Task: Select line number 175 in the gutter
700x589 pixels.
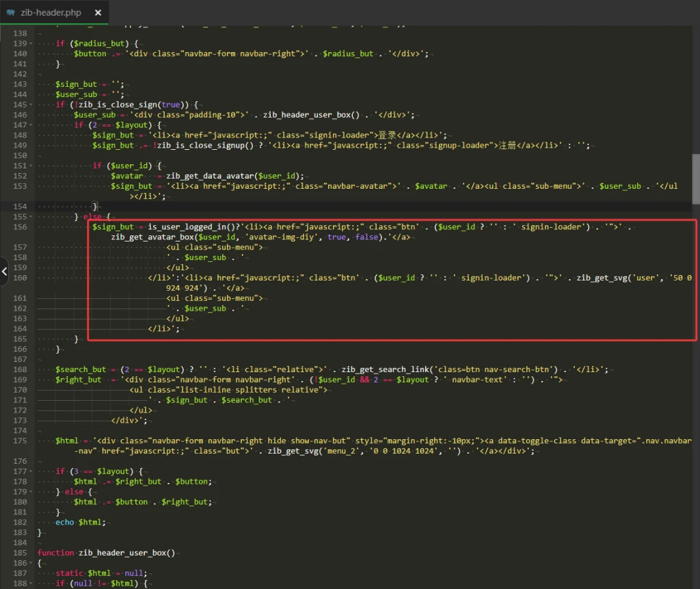Action: 20,441
